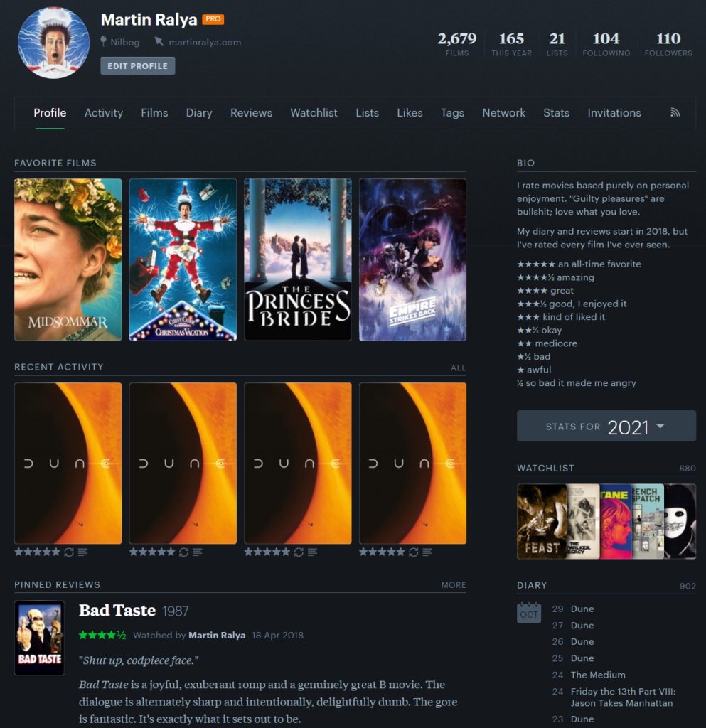Open the Watchlist count 680
This screenshot has height=728, width=706.
(688, 469)
